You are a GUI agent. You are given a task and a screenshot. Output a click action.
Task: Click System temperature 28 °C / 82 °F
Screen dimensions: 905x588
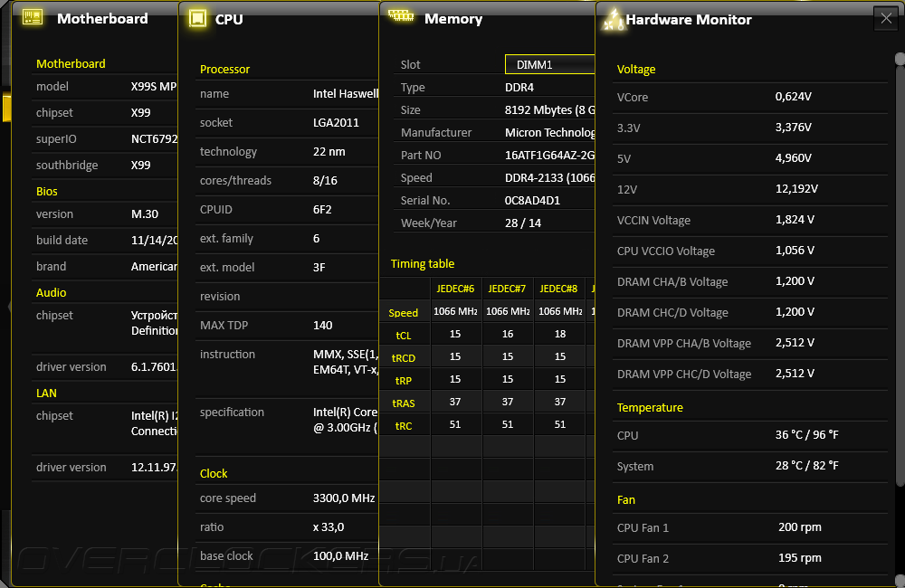pos(807,465)
